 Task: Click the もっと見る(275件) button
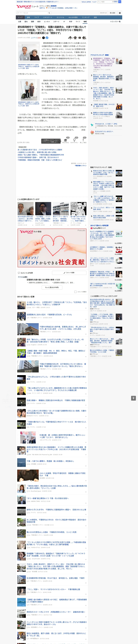(52, 288)
